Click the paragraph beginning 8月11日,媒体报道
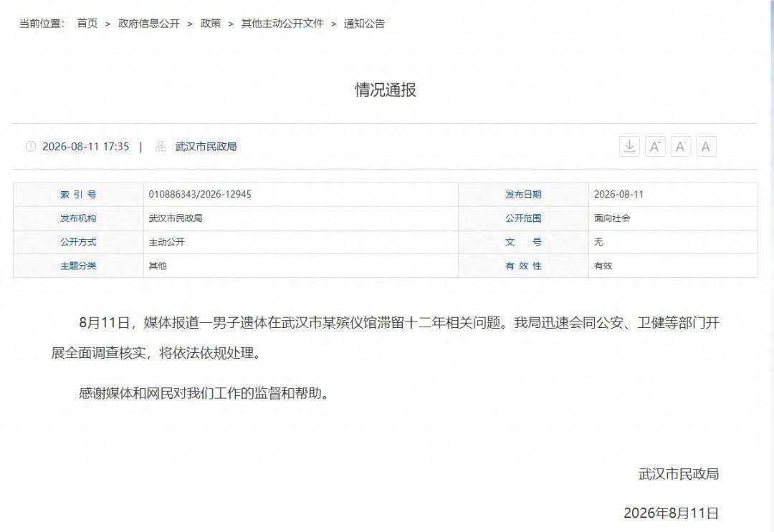The height and width of the screenshot is (532, 774). (x=386, y=338)
